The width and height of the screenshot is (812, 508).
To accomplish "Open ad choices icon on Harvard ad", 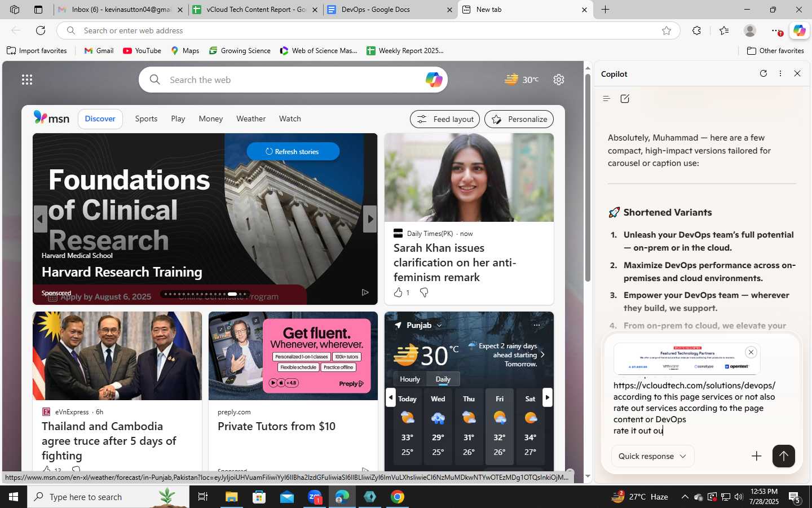I will click(365, 292).
